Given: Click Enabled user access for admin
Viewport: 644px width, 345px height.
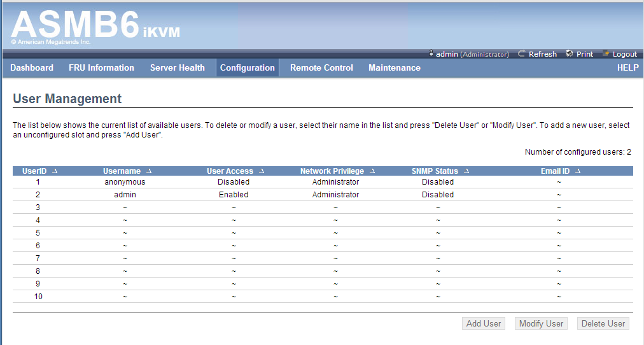Looking at the screenshot, I should [234, 195].
